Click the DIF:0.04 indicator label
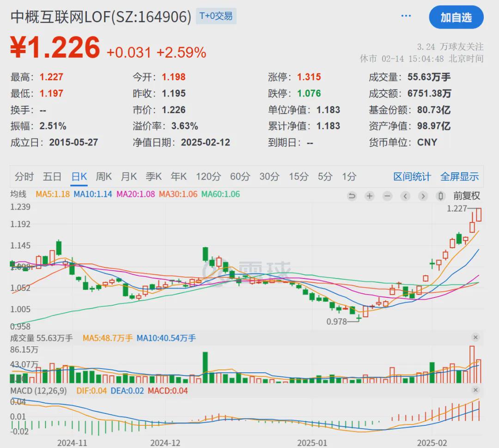 (91, 391)
